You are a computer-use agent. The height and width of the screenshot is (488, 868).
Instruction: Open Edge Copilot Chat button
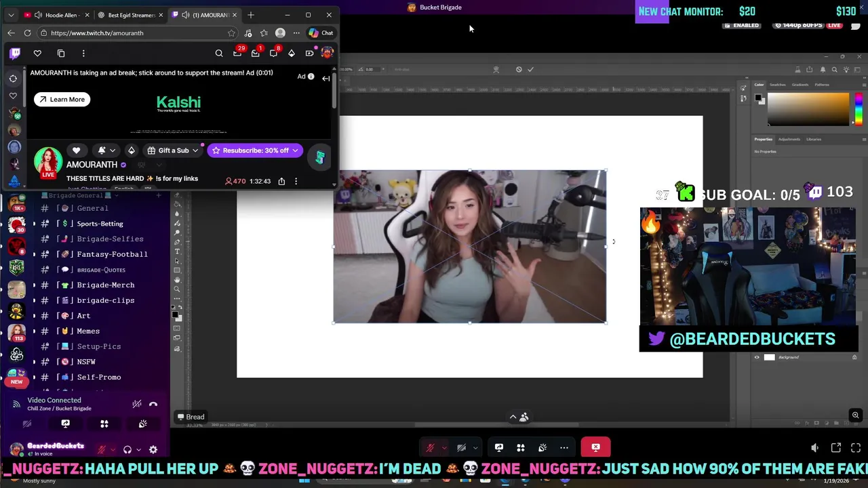321,33
